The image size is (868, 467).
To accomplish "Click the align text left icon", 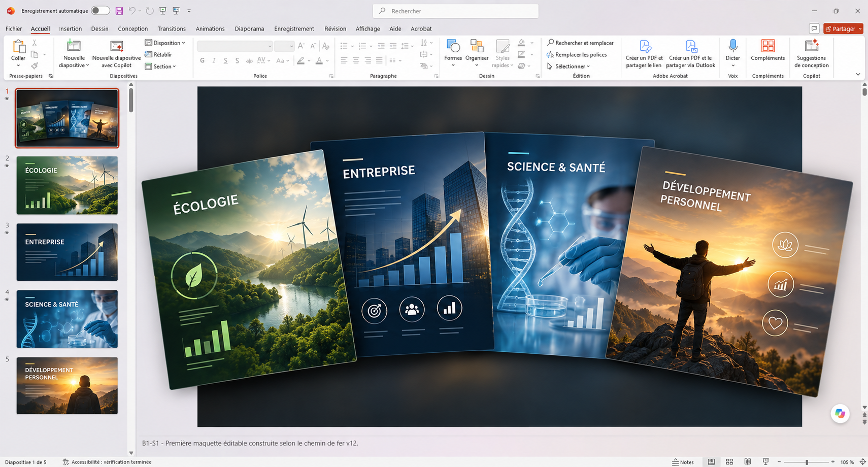I will (x=344, y=60).
